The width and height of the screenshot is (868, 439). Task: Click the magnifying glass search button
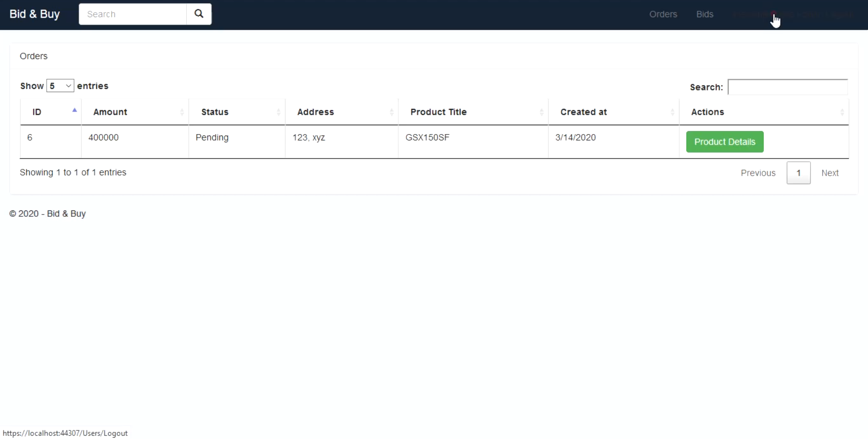199,14
